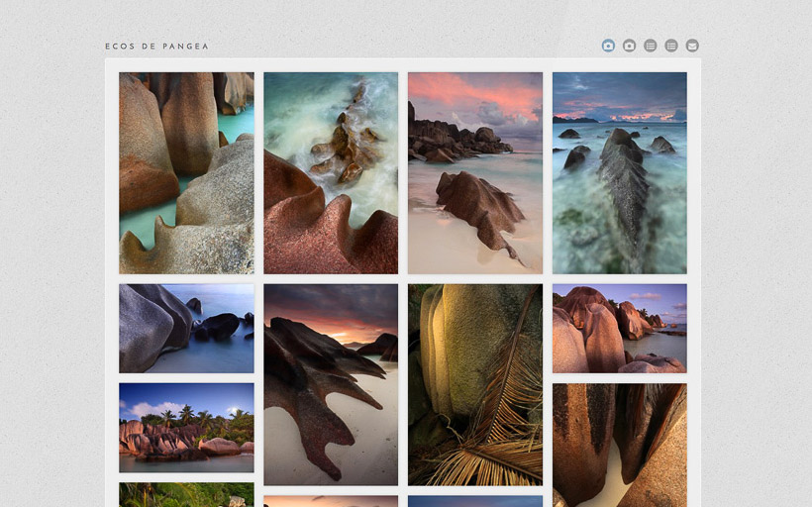Click the empty header area between title and icons
The width and height of the screenshot is (812, 507).
click(x=396, y=46)
